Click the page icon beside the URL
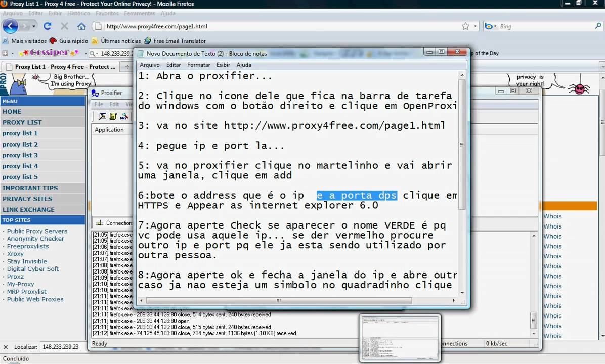Viewport: 605px width, 364px height. click(99, 26)
